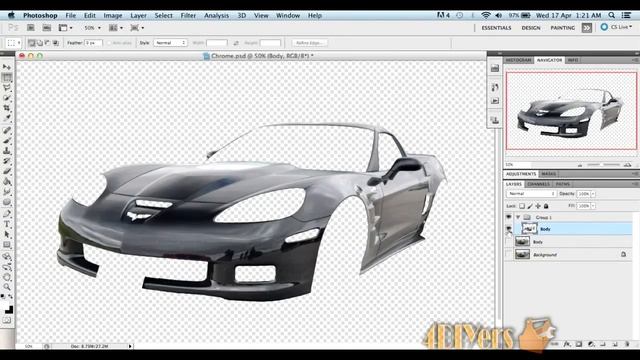Viewport: 640px width, 360px height.
Task: Open the marquee Style dropdown
Action: 170,43
